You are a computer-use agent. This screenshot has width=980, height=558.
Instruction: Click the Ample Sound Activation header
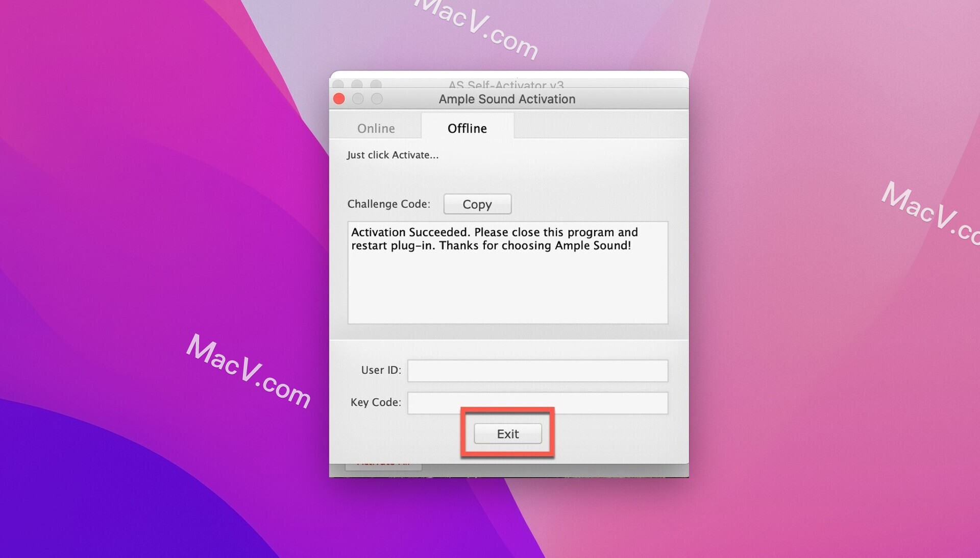click(x=507, y=99)
